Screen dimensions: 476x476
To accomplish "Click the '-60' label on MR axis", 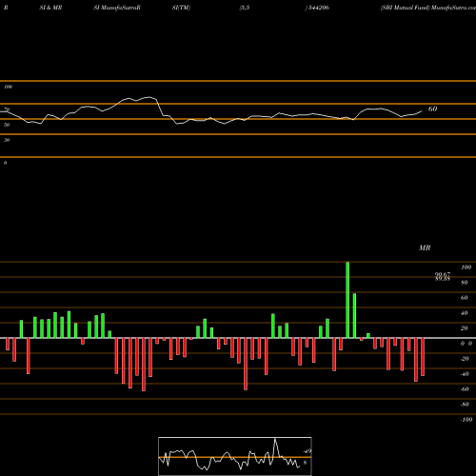I will pyautogui.click(x=465, y=389).
